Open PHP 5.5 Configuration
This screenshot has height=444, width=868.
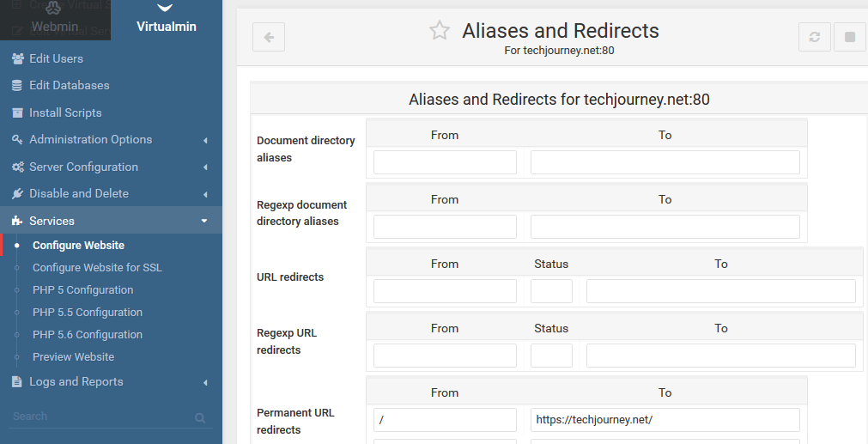click(88, 313)
